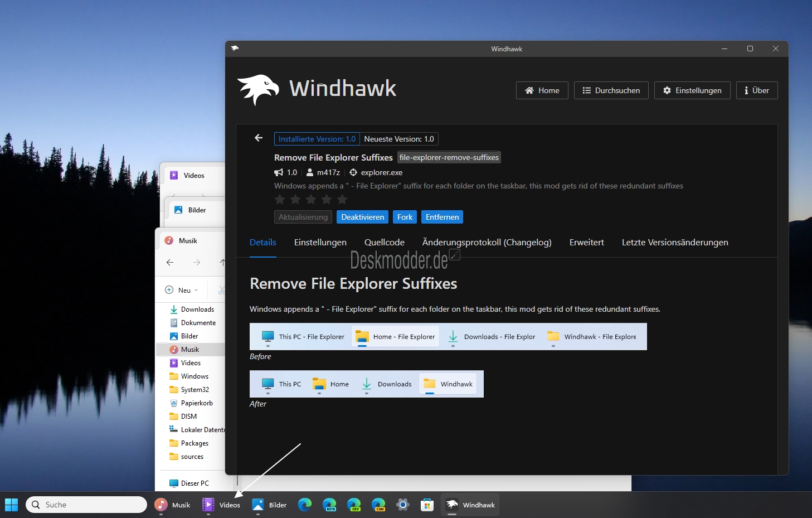The width and height of the screenshot is (812, 518).
Task: Click the Fork button
Action: (405, 217)
